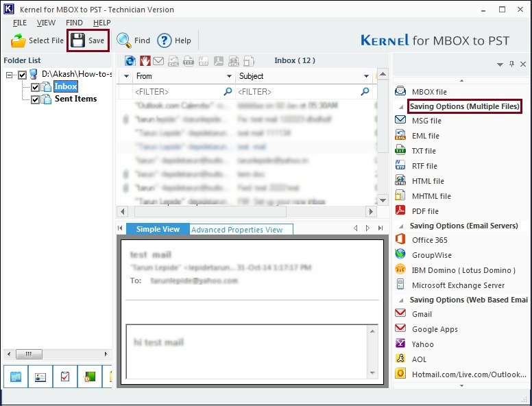
Task: Click the PDF export icon above the mail list
Action: (x=219, y=61)
